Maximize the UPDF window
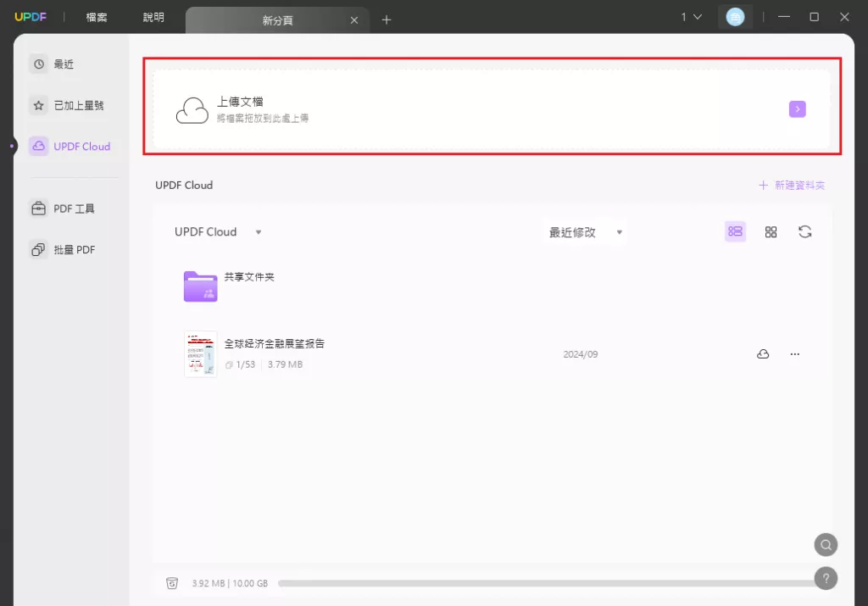This screenshot has width=868, height=606. pyautogui.click(x=814, y=17)
